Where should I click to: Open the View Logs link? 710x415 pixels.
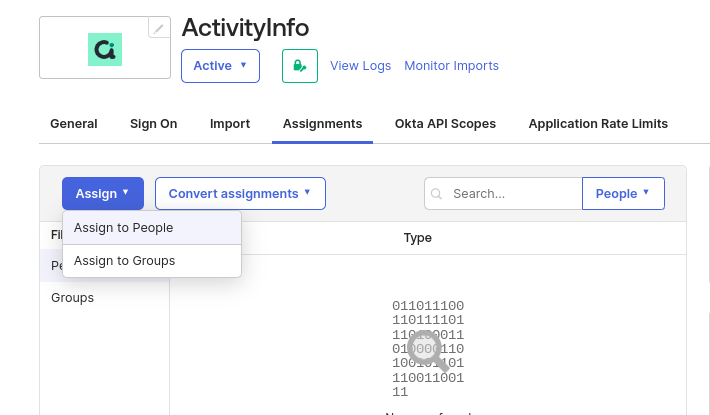click(360, 66)
